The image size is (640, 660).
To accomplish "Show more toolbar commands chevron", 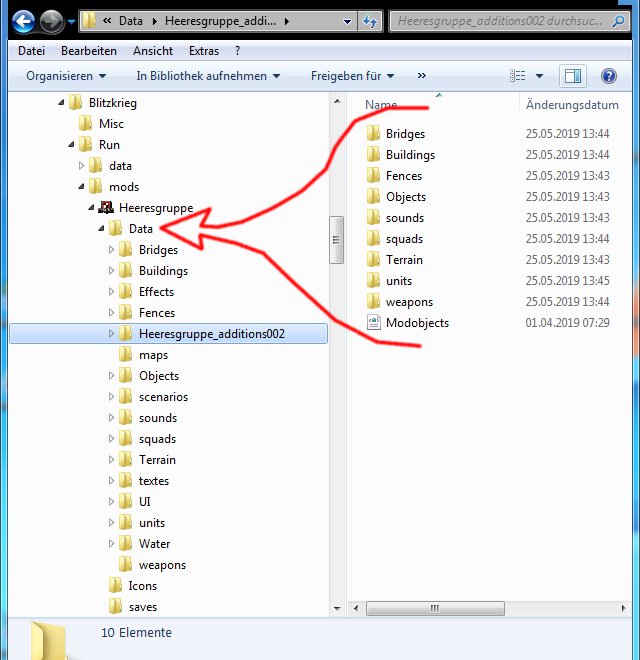I will point(421,76).
